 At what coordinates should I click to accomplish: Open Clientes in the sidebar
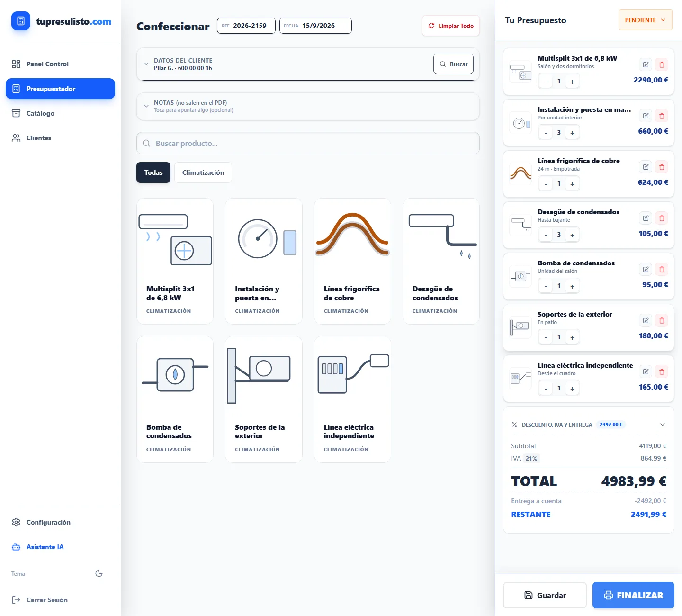point(60,138)
